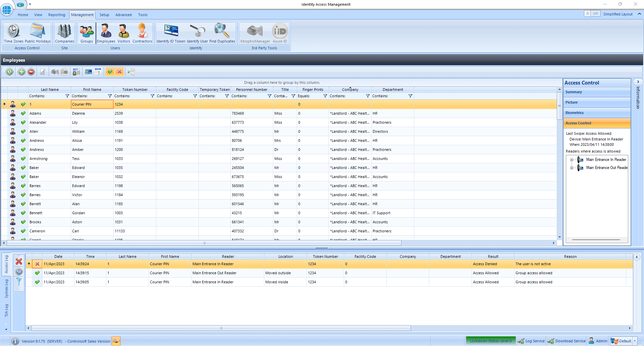Click the employee grid vertical scrollbar thumb

coord(559,106)
